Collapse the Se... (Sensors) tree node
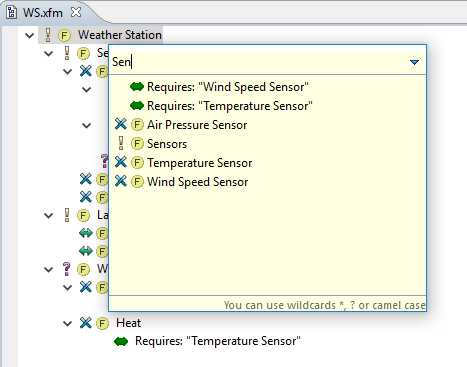Screen dimensions: 467x367 49,53
